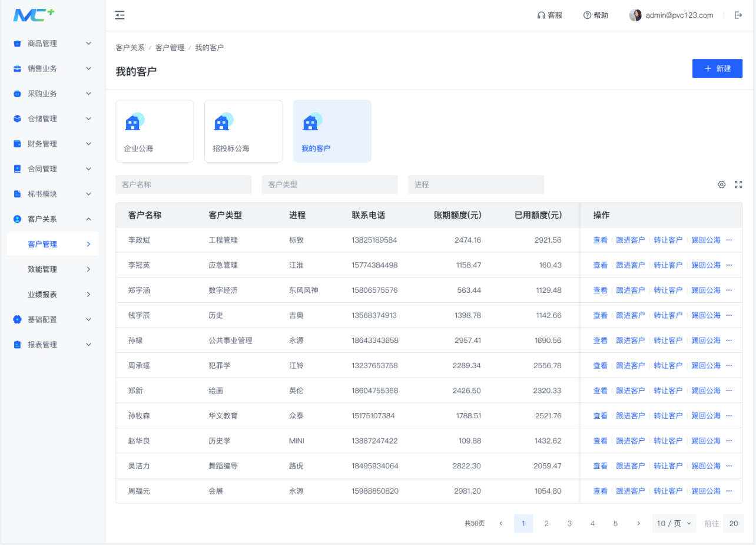Click the 客户关系 person icon

(x=17, y=219)
